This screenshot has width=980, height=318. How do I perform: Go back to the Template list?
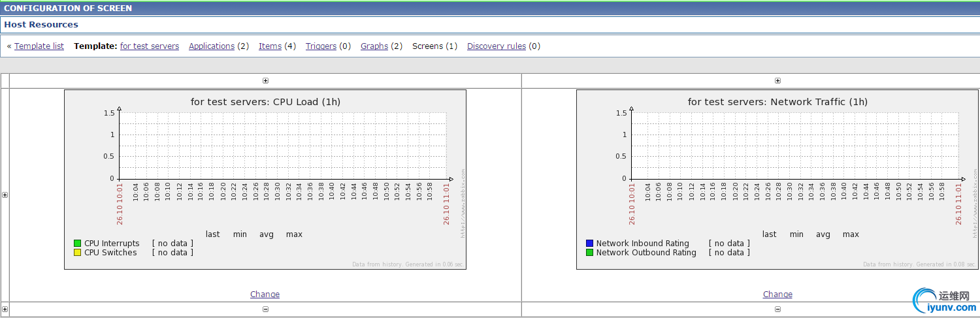(x=39, y=46)
